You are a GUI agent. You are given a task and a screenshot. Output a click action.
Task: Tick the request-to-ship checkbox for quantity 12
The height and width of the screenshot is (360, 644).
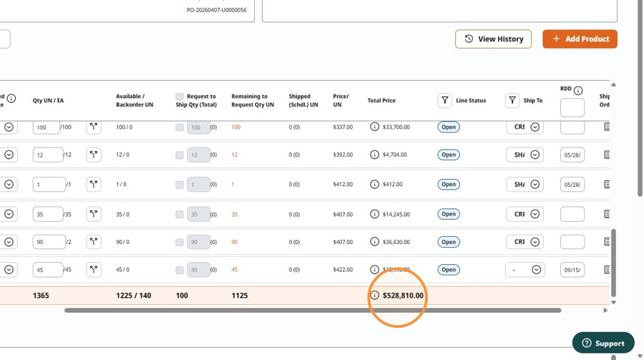pos(180,155)
